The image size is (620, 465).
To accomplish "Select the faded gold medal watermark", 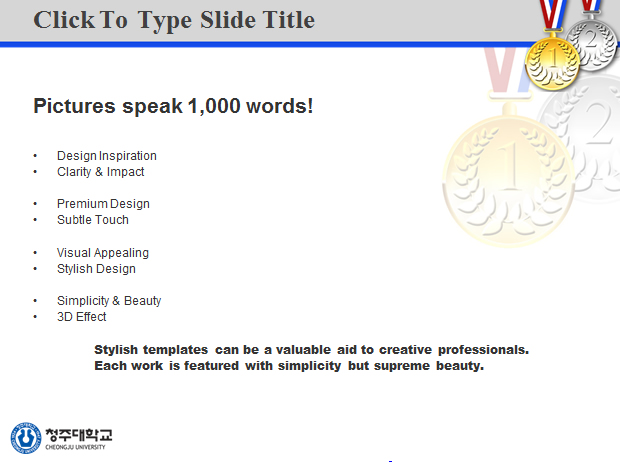I will [508, 181].
